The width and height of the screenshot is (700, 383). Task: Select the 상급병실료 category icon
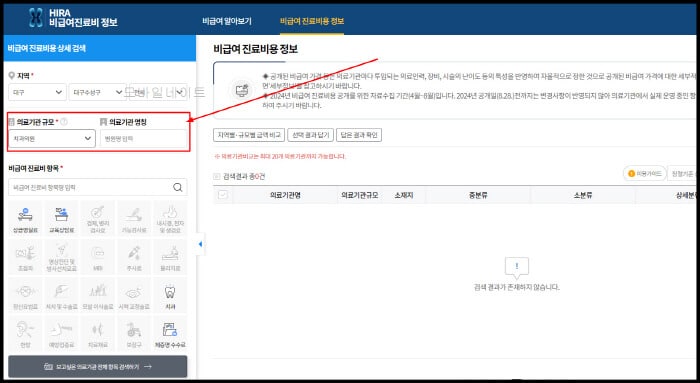click(x=25, y=219)
